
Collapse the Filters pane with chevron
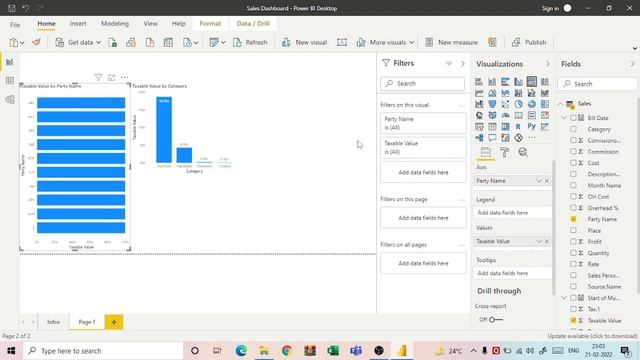click(x=463, y=64)
